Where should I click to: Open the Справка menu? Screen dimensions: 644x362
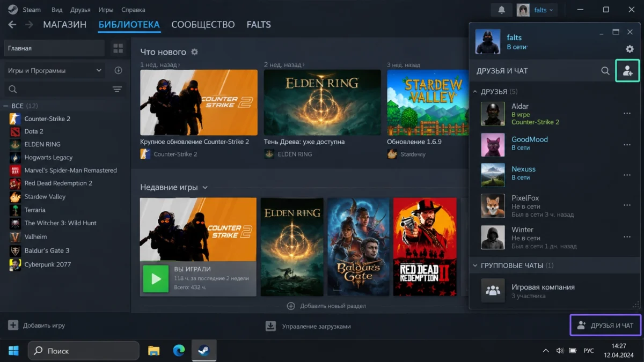coord(133,10)
